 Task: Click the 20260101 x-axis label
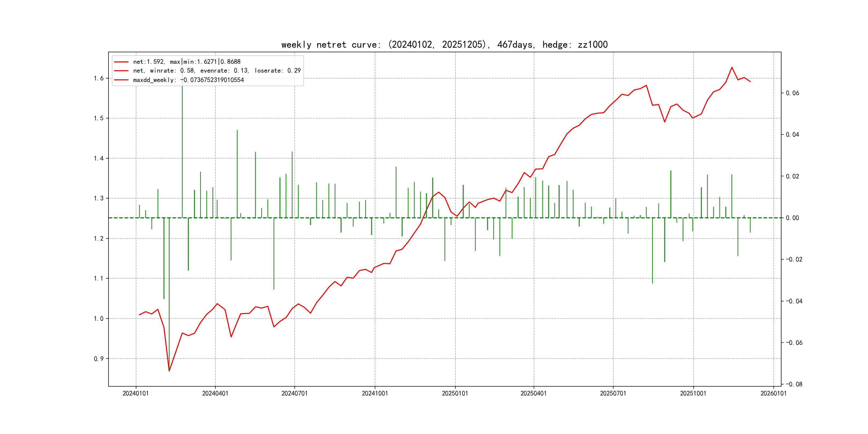[773, 393]
